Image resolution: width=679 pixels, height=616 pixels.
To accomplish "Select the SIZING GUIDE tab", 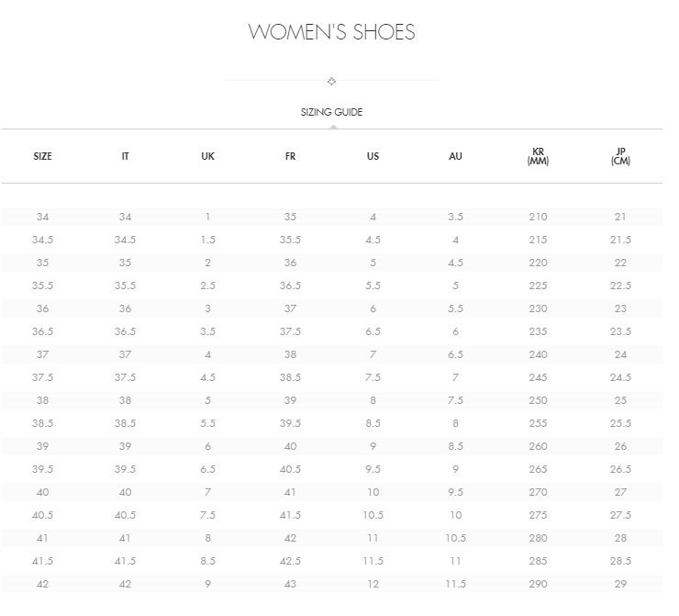I will click(331, 112).
